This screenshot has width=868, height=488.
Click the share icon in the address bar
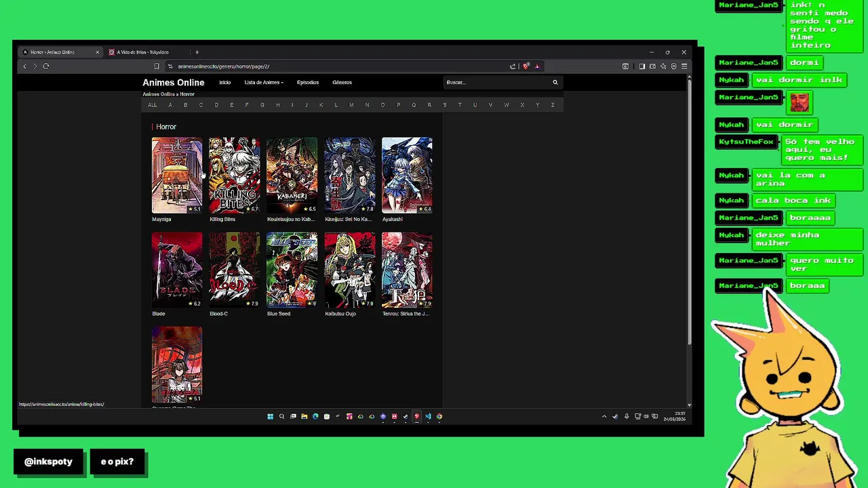tap(513, 66)
